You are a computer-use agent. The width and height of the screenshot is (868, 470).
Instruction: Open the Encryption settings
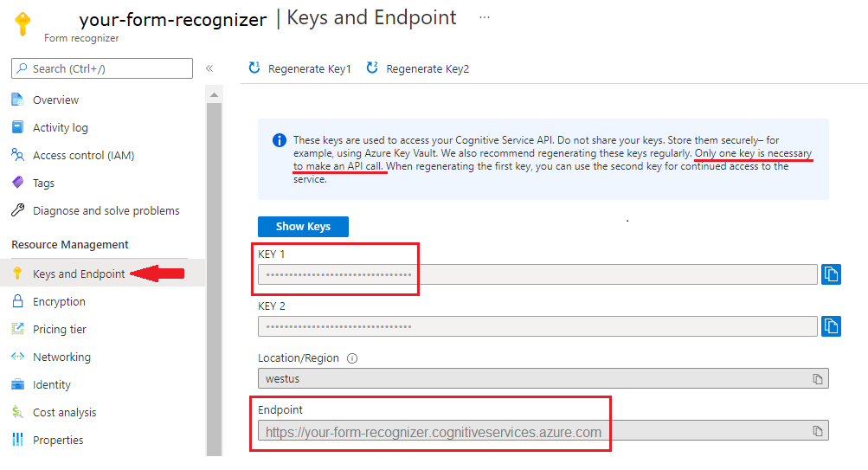pyautogui.click(x=59, y=302)
